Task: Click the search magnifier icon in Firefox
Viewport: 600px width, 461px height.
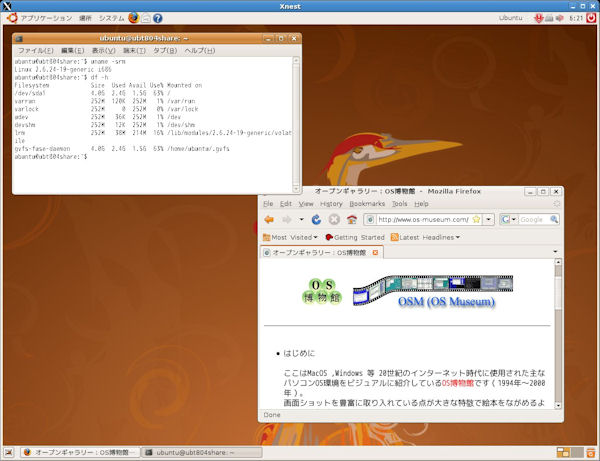Action: 554,219
